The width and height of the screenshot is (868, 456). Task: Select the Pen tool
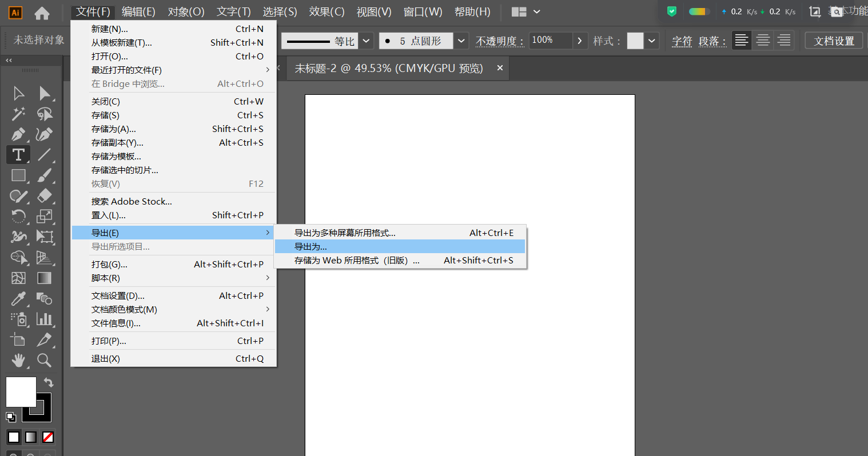tap(18, 134)
